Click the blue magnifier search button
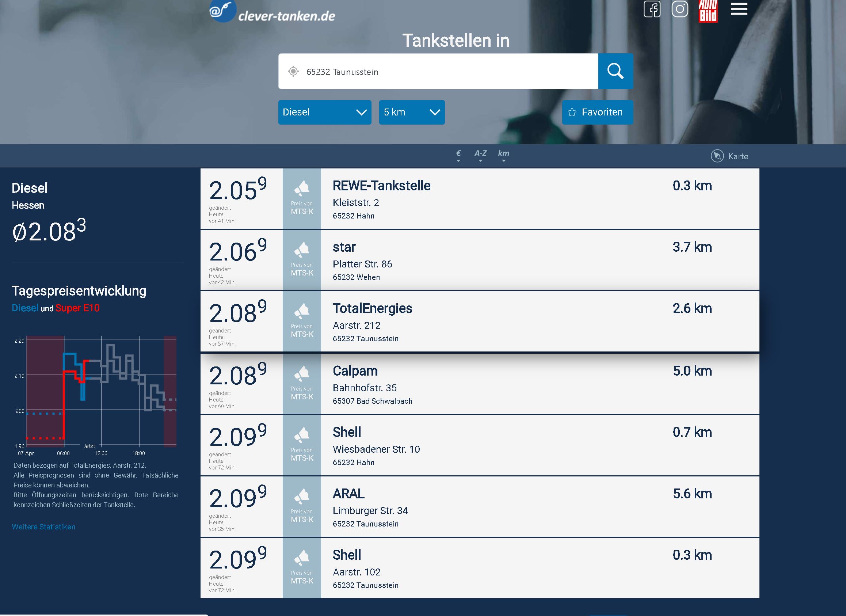 click(616, 71)
